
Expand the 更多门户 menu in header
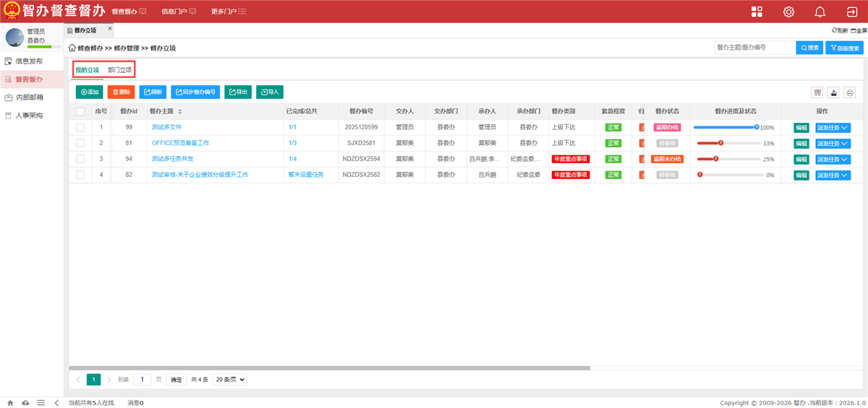point(228,12)
